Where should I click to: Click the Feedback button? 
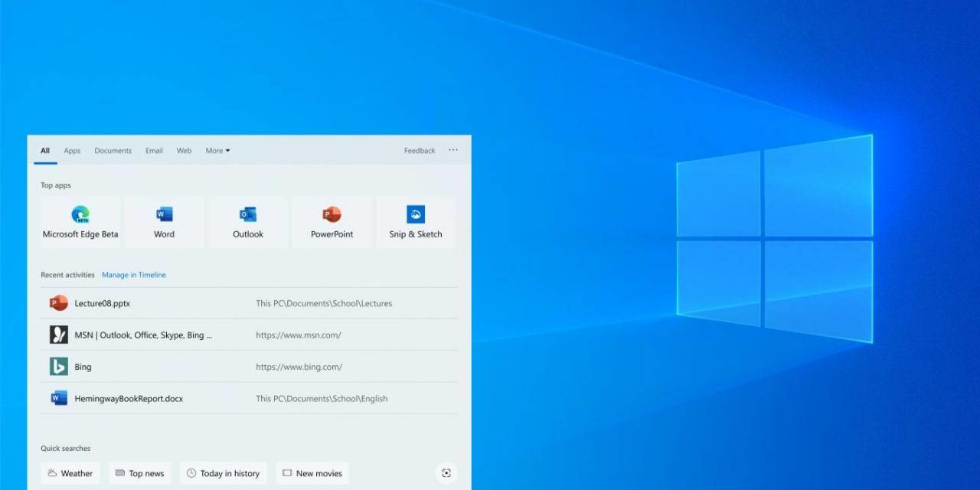(x=420, y=151)
